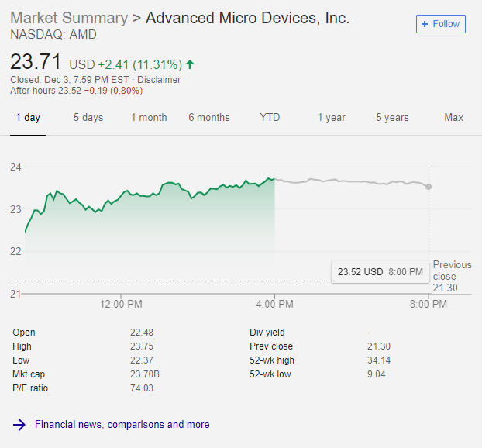Show the 1 month chart
Image resolution: width=482 pixels, height=448 pixels.
[x=149, y=118]
